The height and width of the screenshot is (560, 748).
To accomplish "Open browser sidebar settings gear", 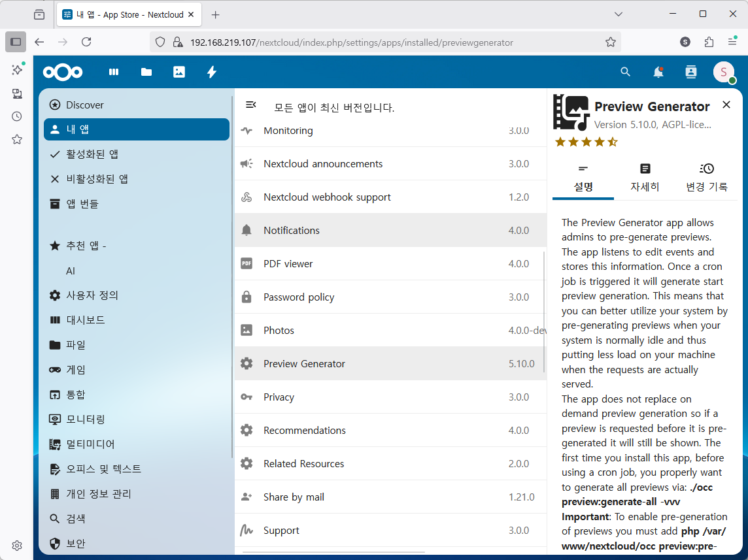I will pyautogui.click(x=17, y=545).
